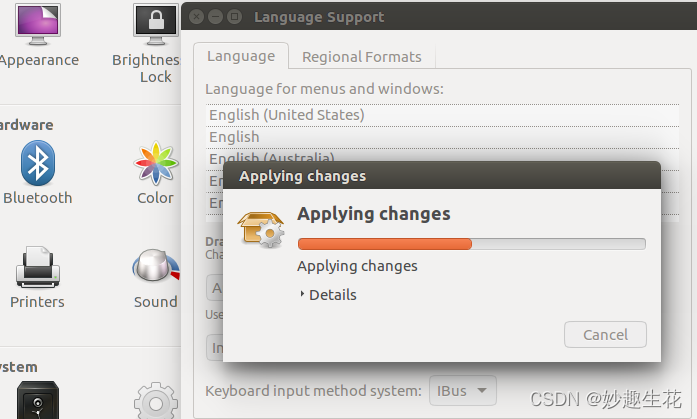Cancel the applying changes operation
This screenshot has height=419, width=697.
[605, 334]
